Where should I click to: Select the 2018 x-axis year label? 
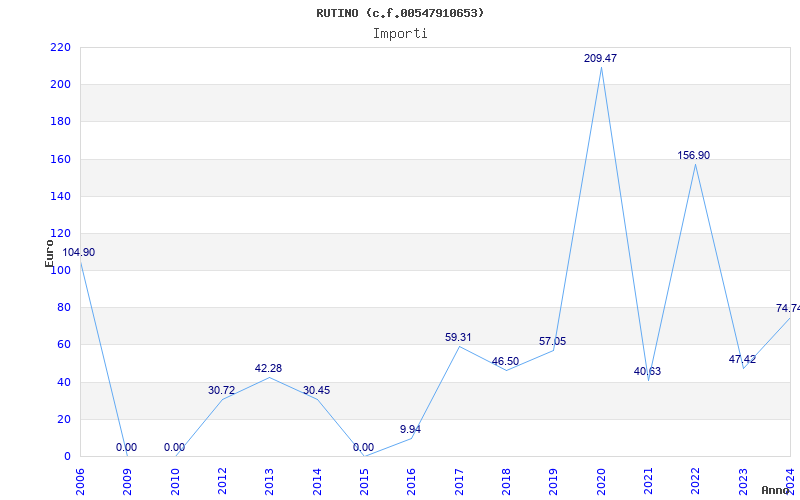(507, 482)
